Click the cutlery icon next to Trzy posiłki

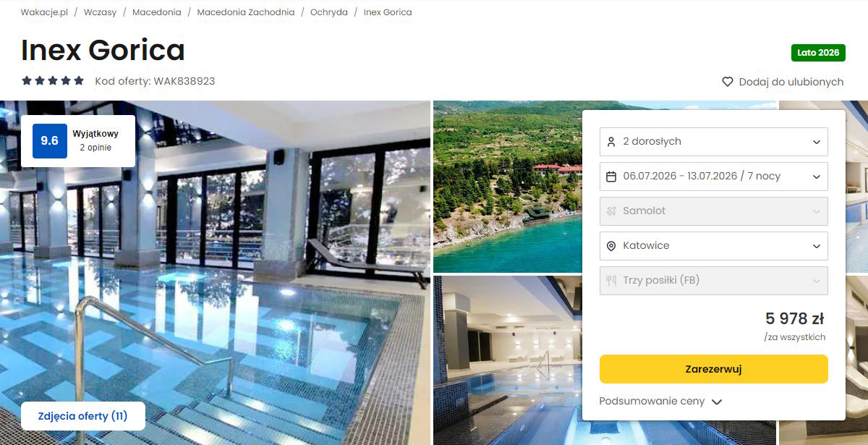pos(611,281)
